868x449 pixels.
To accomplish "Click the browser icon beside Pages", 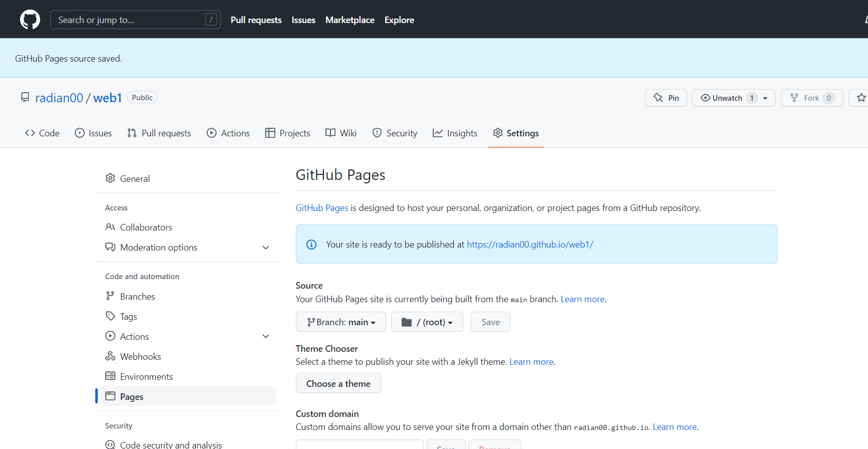I will click(110, 396).
